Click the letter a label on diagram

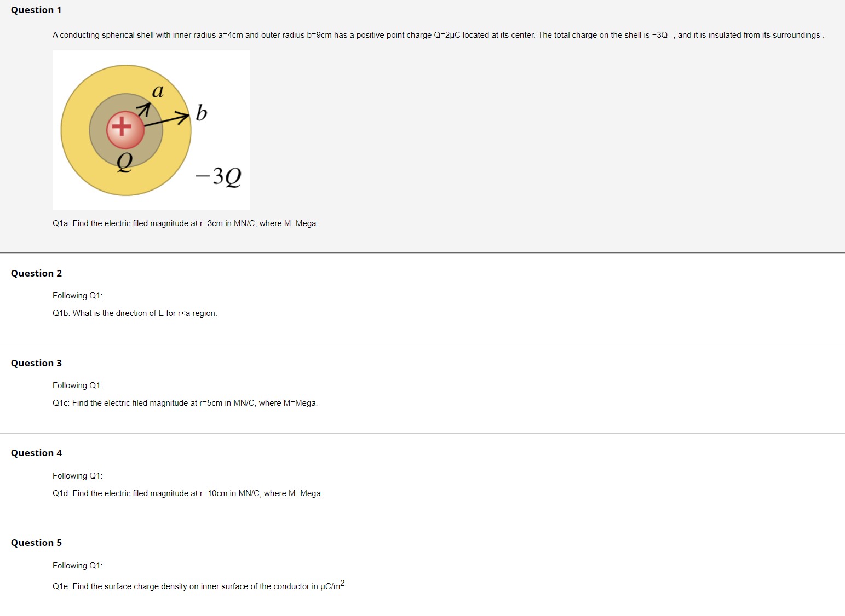[158, 91]
